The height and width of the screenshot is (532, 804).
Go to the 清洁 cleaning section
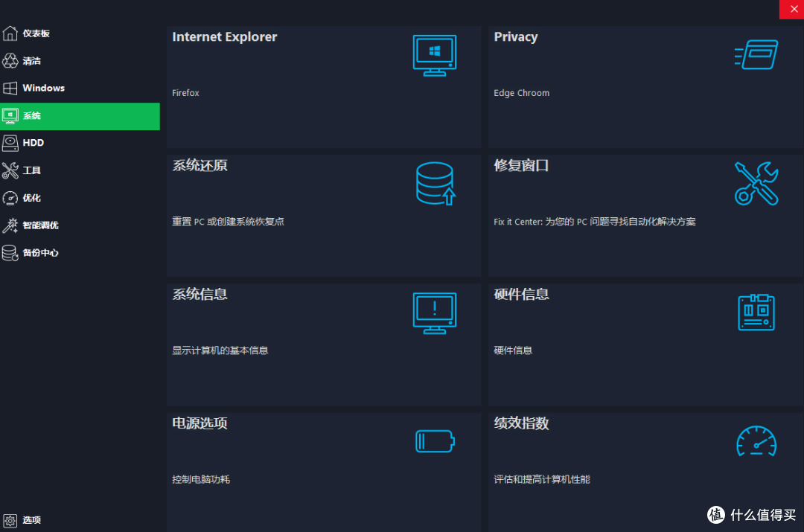pos(80,61)
